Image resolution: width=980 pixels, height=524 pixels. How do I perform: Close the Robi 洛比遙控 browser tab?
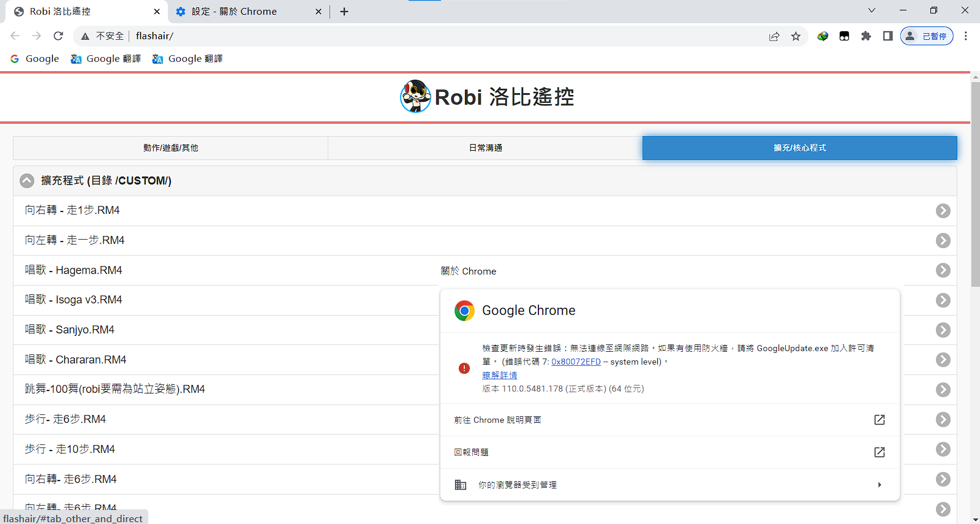(157, 12)
